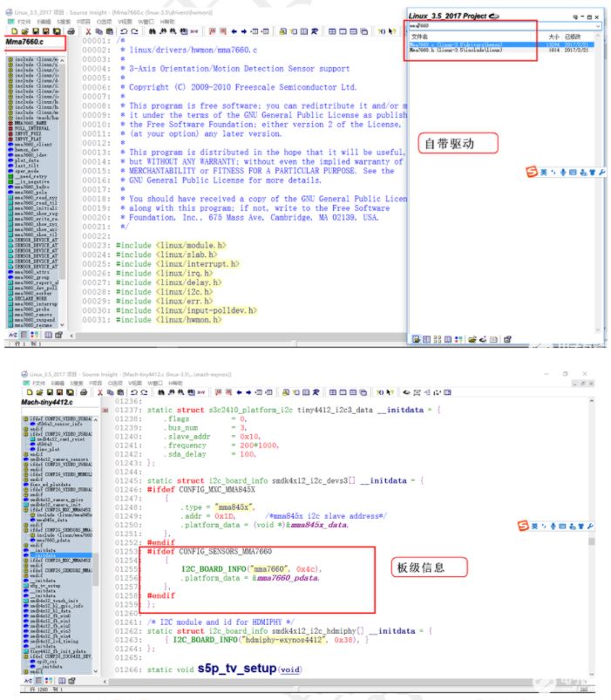
Task: Click the Cut scissors icon in the upper toolbar
Action: [x=88, y=31]
